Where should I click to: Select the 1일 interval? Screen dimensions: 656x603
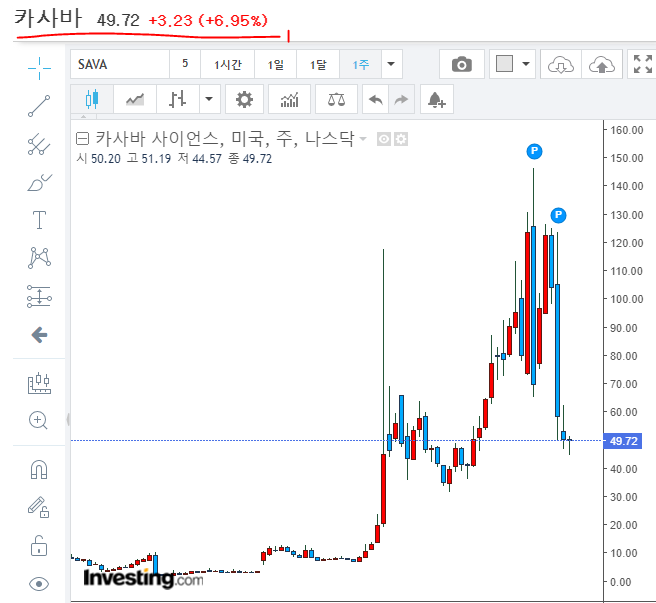[x=276, y=64]
